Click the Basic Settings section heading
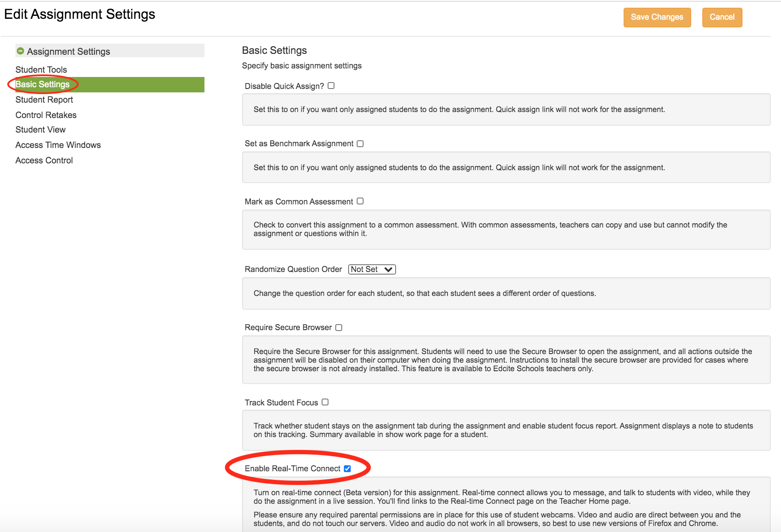Image resolution: width=781 pixels, height=532 pixels. point(274,50)
